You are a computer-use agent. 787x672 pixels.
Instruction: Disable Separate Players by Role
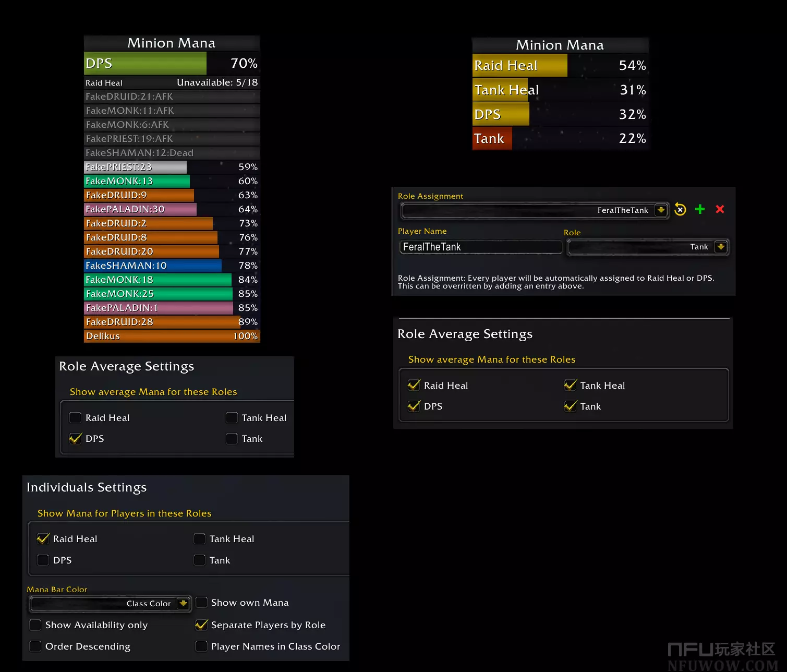click(x=202, y=625)
